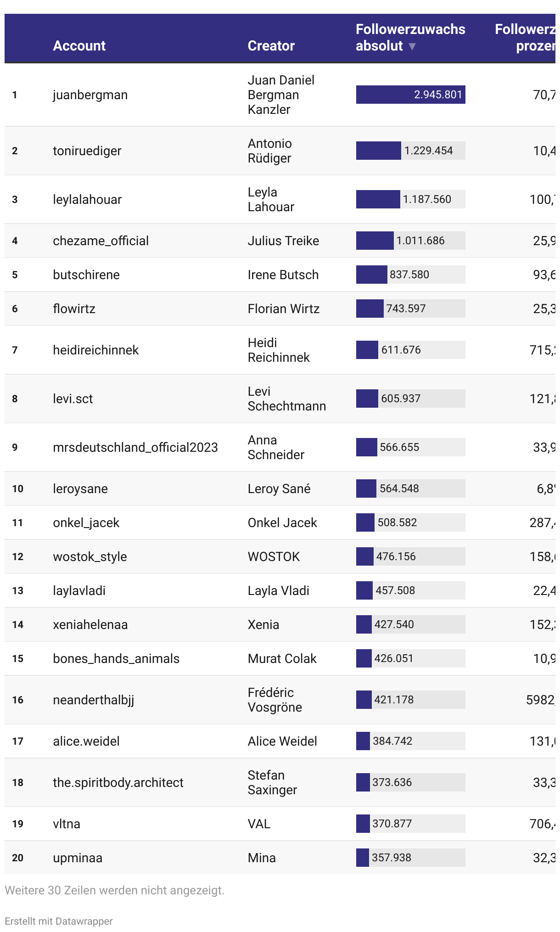The height and width of the screenshot is (932, 560).
Task: Click the juanbergman account cell
Action: (x=90, y=95)
